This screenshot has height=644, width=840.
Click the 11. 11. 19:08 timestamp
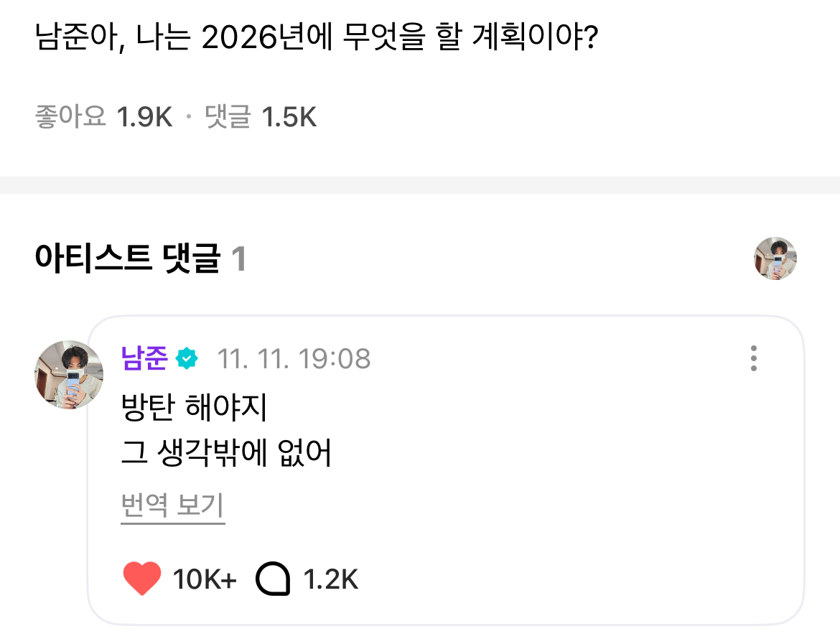[x=294, y=358]
